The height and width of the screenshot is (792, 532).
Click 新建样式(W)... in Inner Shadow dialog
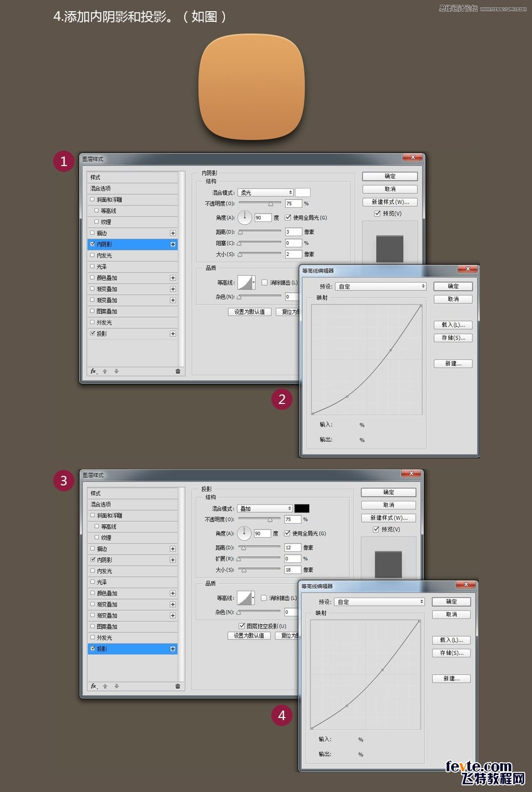tap(390, 202)
